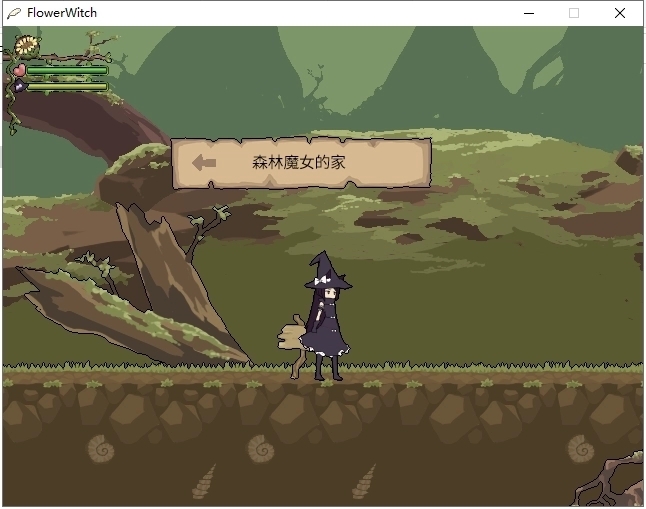The width and height of the screenshot is (646, 509).
Task: Click the left arrow on the signboard
Action: coord(204,162)
